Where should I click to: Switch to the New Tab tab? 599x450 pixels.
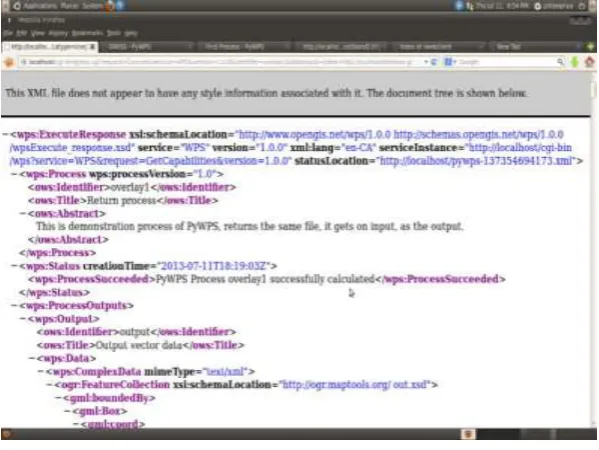(535, 47)
